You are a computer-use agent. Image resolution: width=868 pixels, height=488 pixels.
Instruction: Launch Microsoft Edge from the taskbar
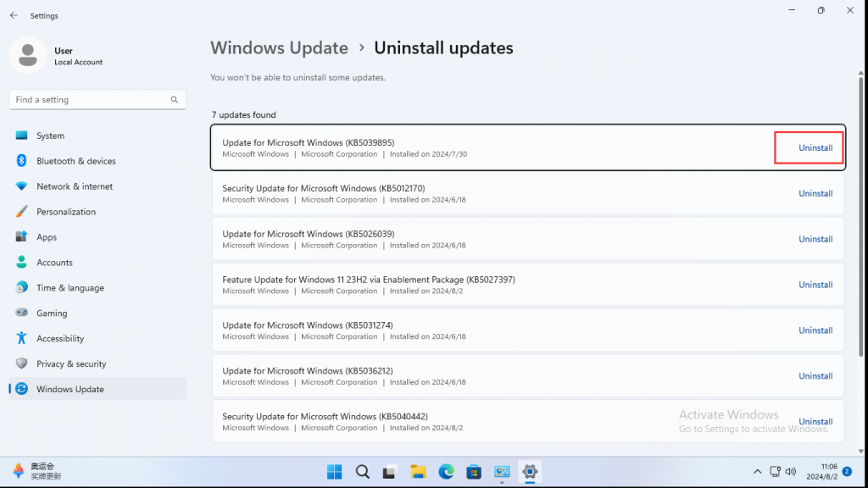(446, 472)
